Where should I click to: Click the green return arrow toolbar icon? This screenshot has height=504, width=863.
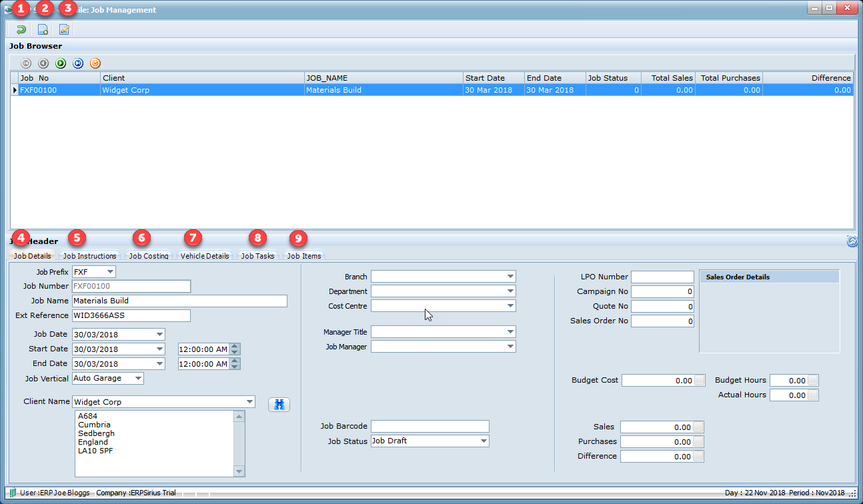coord(21,29)
